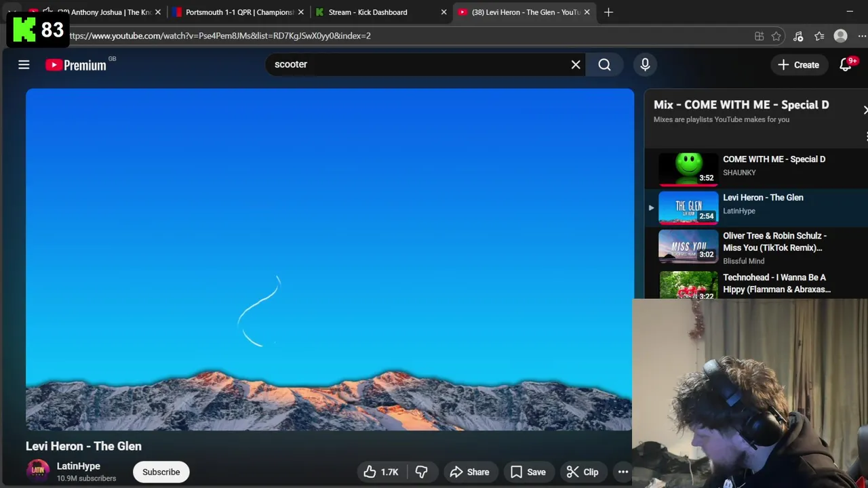
Task: Open SHAUNKY channel from the mix list
Action: [x=739, y=173]
